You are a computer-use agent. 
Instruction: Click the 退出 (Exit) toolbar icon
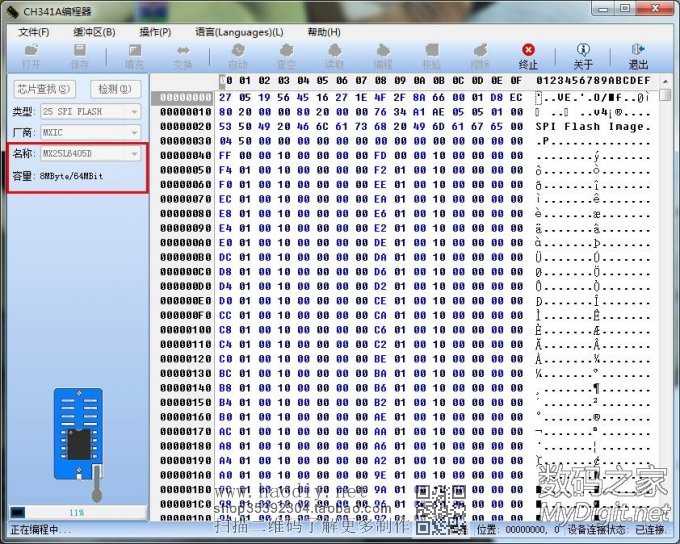click(638, 55)
